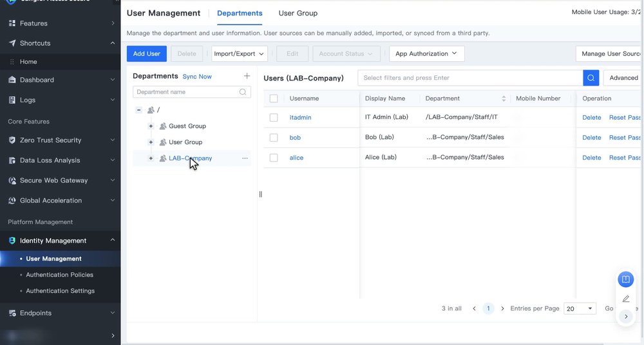Image resolution: width=644 pixels, height=345 pixels.
Task: Click Manage User Source button
Action: 609,54
